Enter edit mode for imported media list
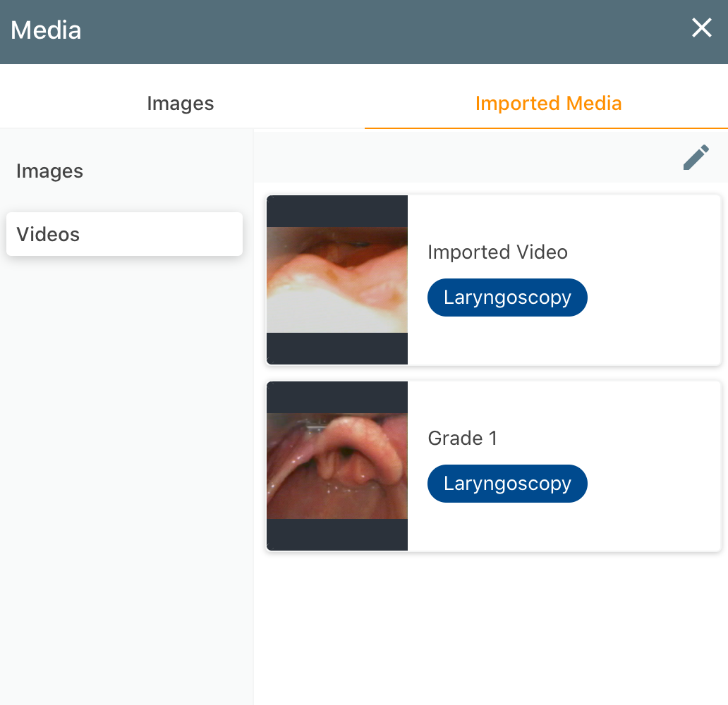Viewport: 728px width, 705px height. point(696,157)
